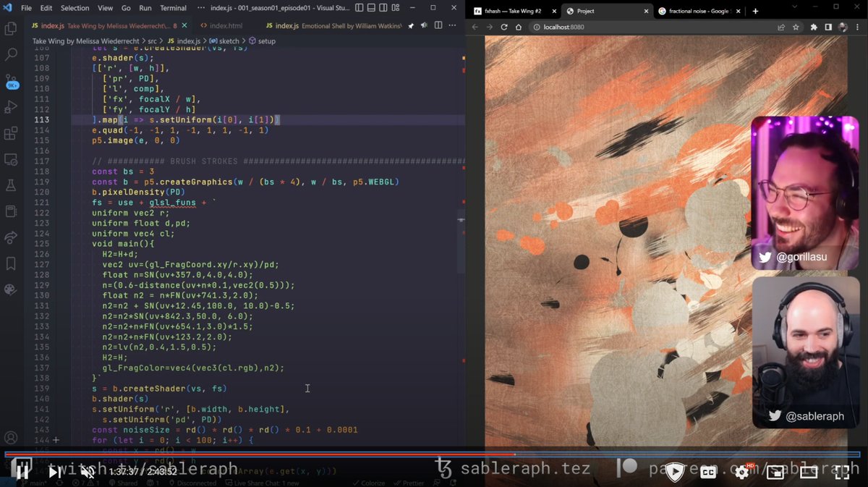Skip to the next video
The width and height of the screenshot is (868, 487).
coord(54,472)
